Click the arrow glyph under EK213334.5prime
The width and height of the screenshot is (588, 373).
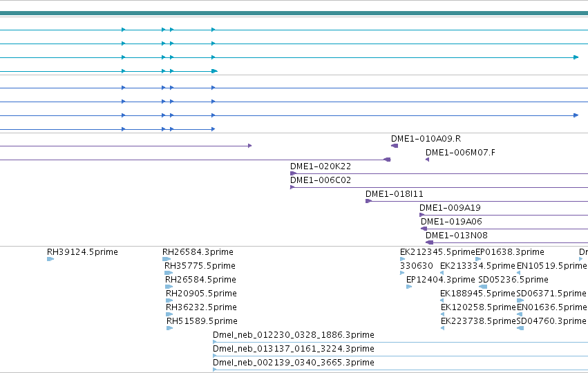(x=442, y=273)
